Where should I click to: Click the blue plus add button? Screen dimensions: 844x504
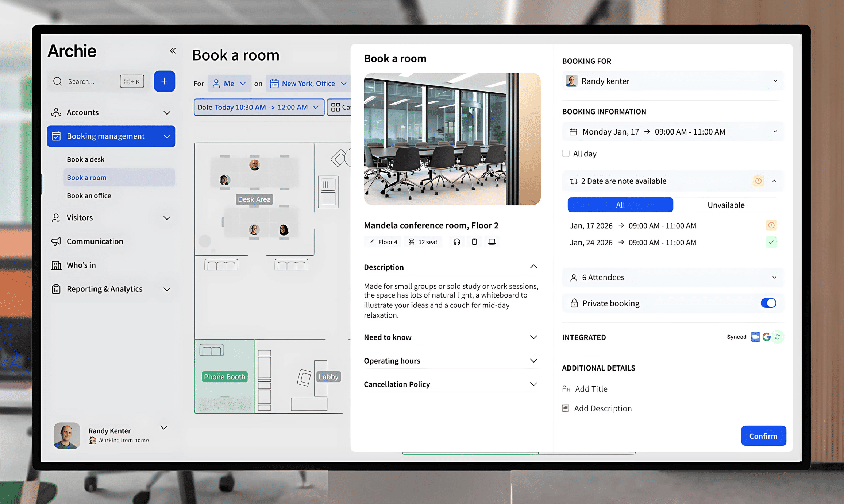tap(164, 81)
